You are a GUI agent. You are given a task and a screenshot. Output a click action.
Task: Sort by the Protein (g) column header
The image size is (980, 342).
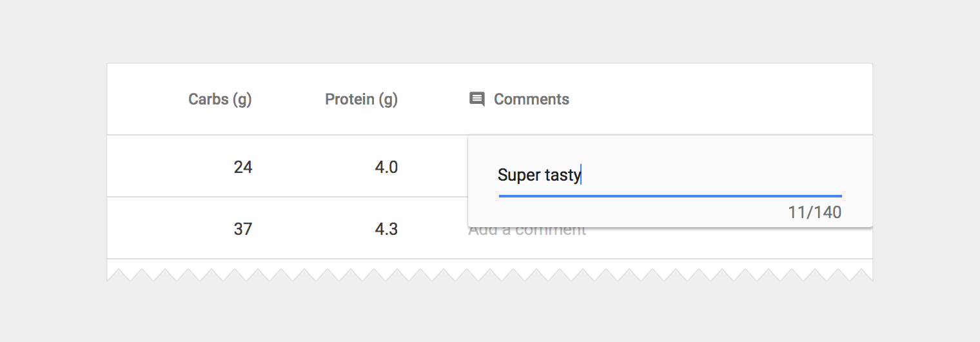coord(361,99)
